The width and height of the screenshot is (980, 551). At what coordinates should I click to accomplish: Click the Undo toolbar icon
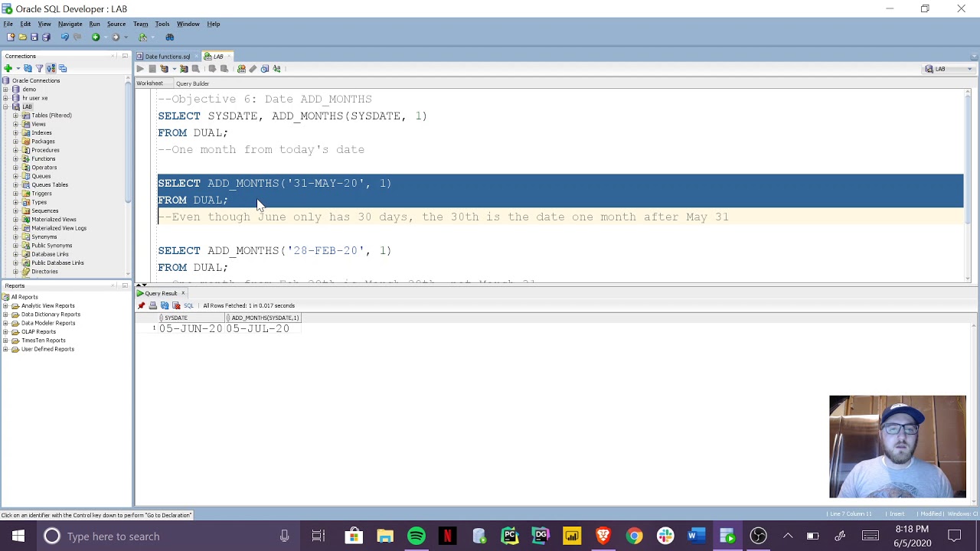click(64, 37)
